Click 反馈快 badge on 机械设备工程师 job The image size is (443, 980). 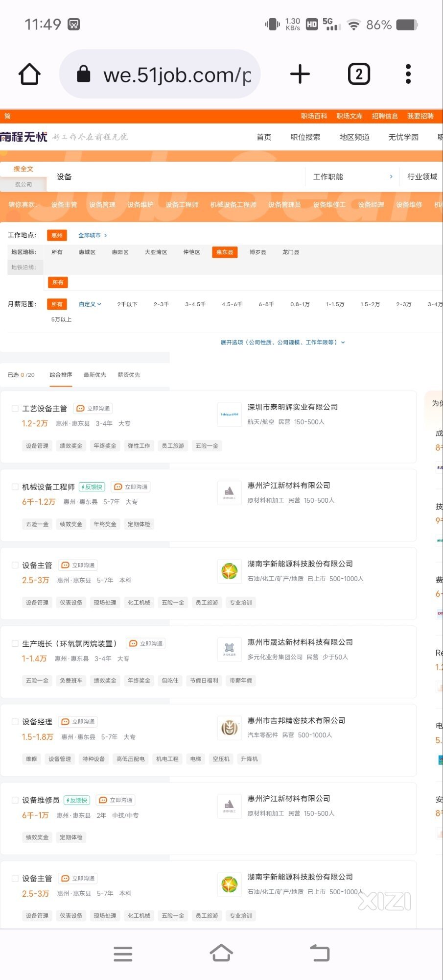92,487
